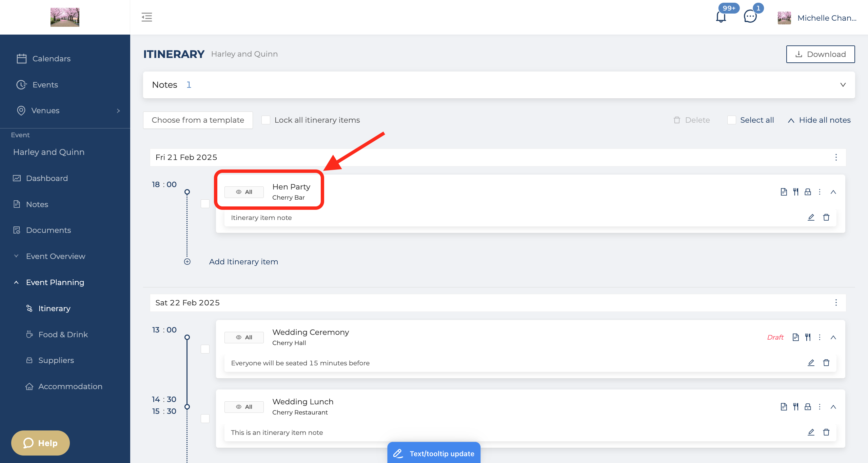Open the Choose from a template dropdown

pos(198,120)
